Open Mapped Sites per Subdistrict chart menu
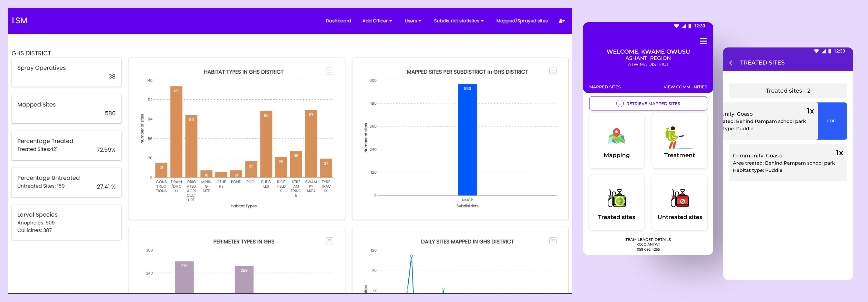The height and width of the screenshot is (302, 868). tap(553, 71)
